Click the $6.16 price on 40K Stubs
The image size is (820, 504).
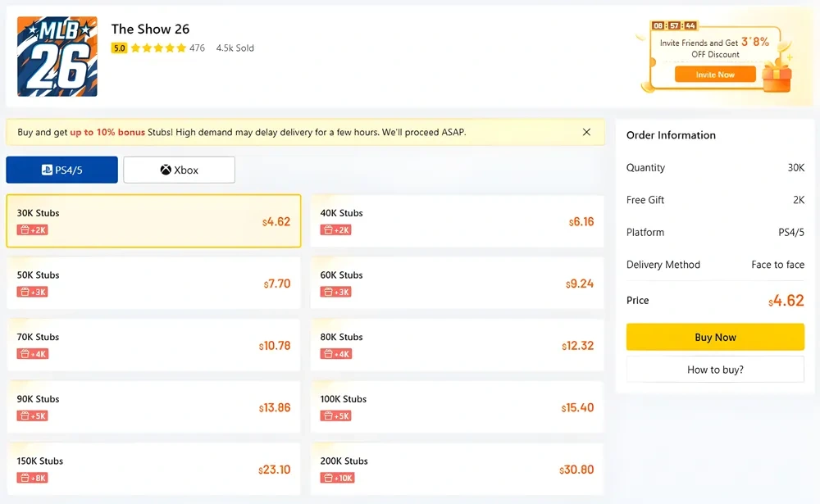click(x=581, y=221)
